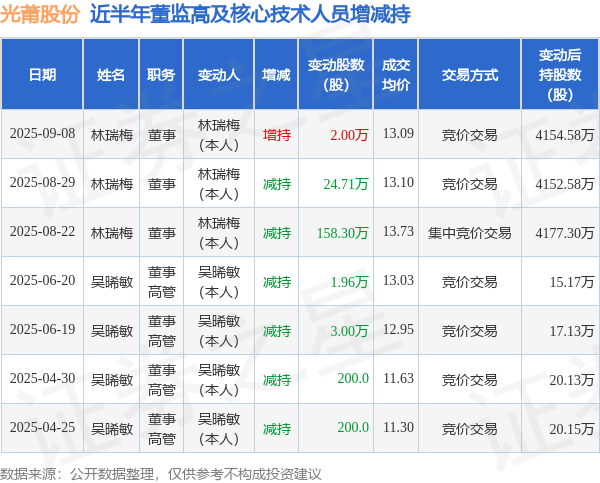
Task: Select the 变动股数(股) column header
Action: click(x=336, y=75)
